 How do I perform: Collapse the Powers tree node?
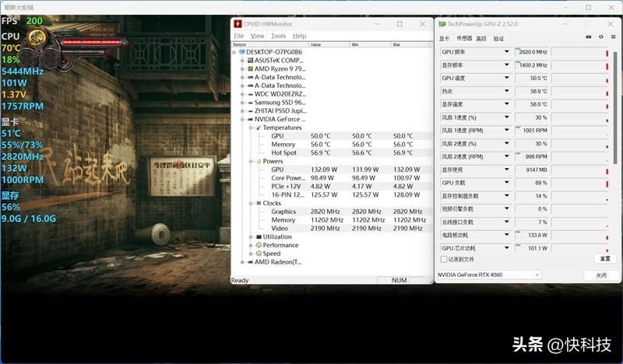[x=251, y=161]
